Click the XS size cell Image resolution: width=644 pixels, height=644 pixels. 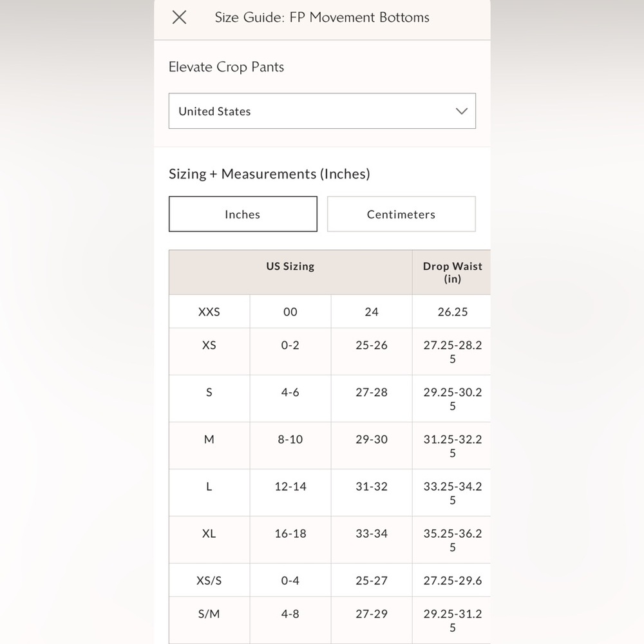(x=209, y=345)
